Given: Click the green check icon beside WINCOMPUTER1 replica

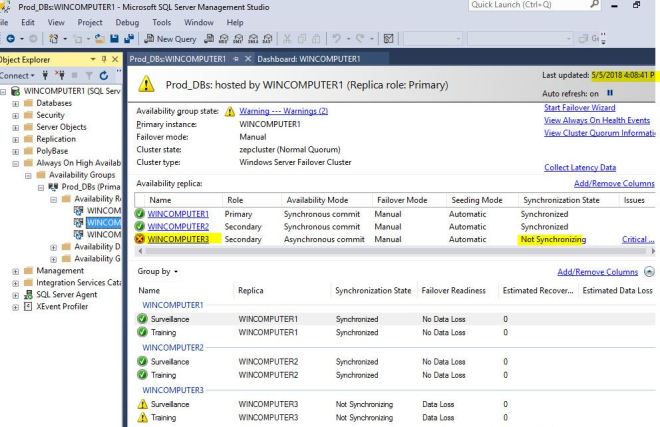Looking at the screenshot, I should click(x=140, y=213).
